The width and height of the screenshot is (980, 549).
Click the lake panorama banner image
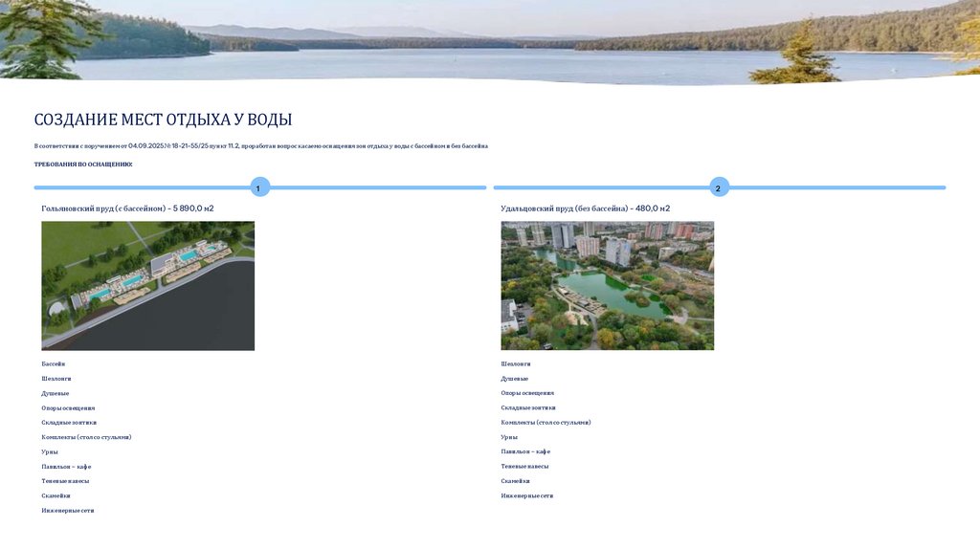pyautogui.click(x=490, y=40)
